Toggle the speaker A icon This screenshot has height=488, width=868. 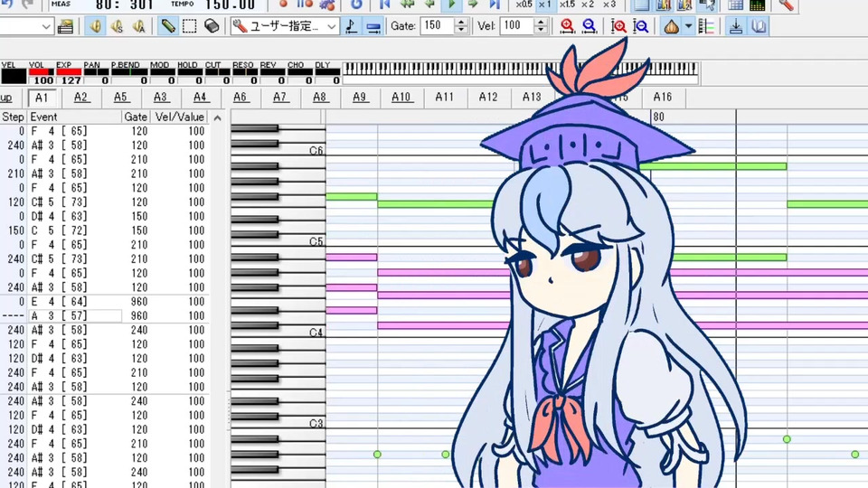tap(138, 26)
